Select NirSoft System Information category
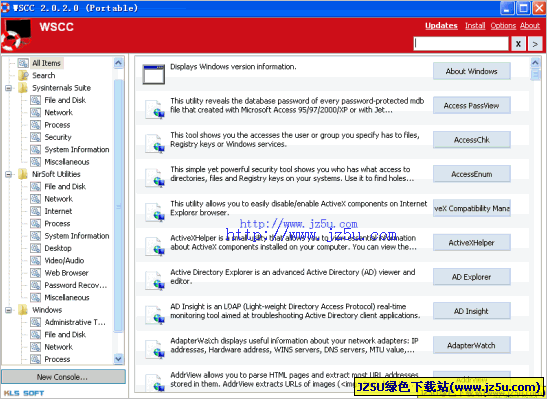The width and height of the screenshot is (547, 399). tap(77, 236)
